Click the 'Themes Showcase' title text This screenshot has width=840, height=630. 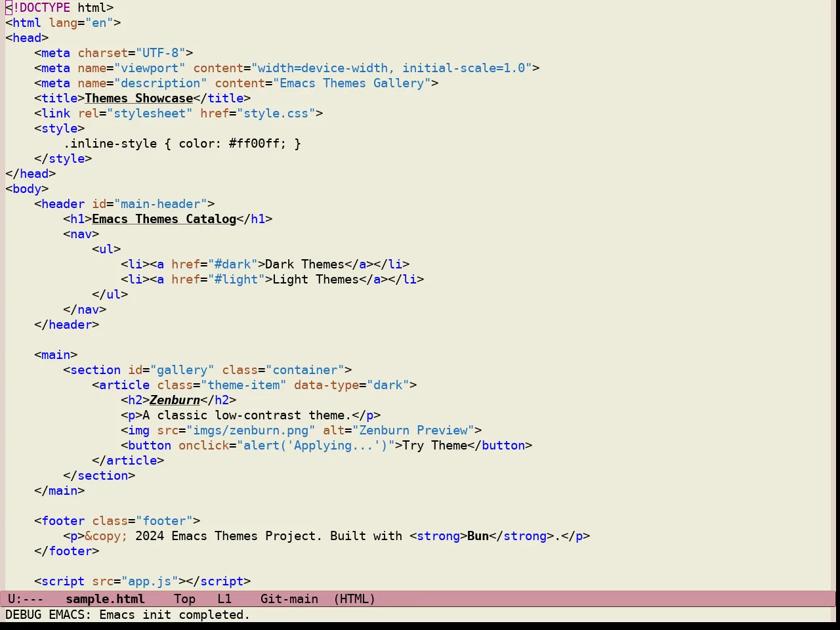138,98
